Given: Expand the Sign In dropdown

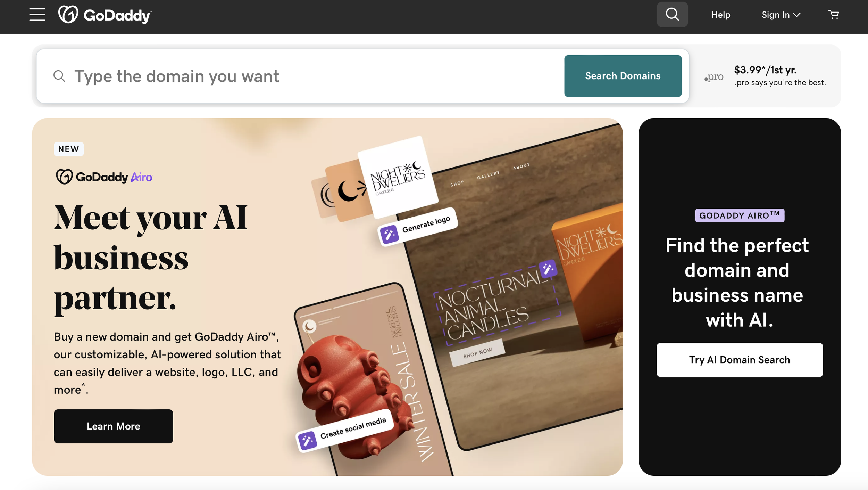Looking at the screenshot, I should 781,15.
